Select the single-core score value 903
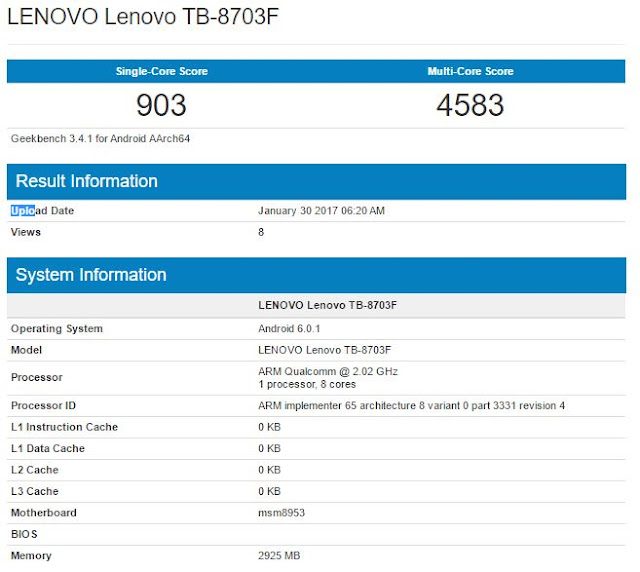 (161, 105)
